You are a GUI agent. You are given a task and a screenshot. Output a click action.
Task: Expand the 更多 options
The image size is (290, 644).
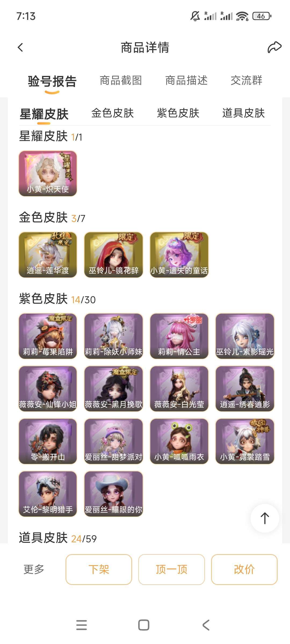(x=34, y=569)
